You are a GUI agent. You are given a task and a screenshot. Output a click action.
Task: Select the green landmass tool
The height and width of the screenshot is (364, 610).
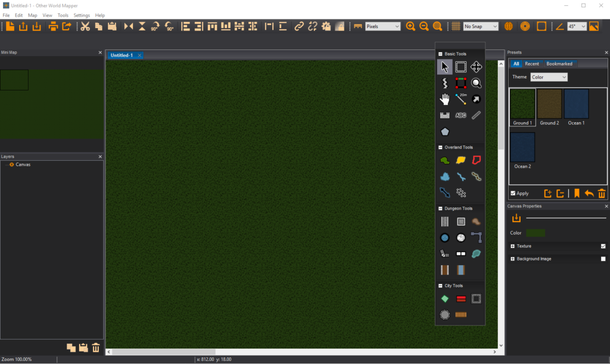444,160
